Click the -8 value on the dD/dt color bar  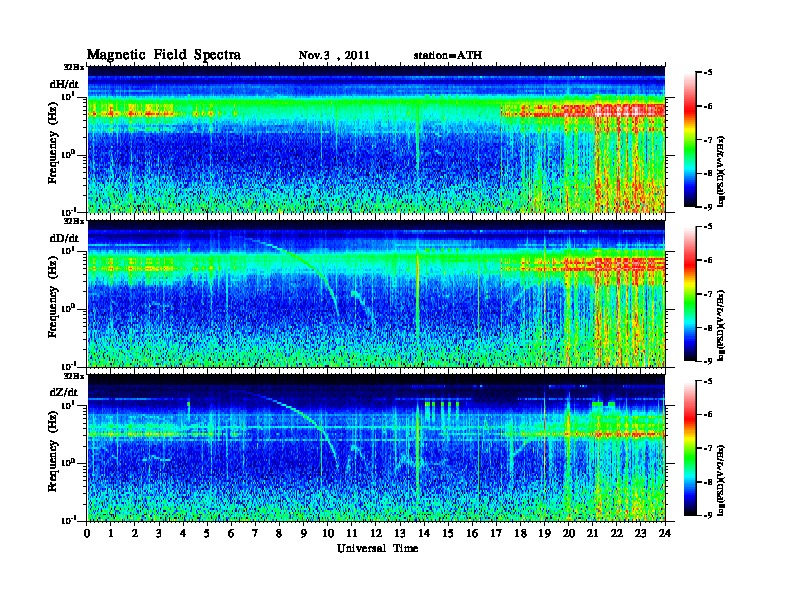[708, 328]
